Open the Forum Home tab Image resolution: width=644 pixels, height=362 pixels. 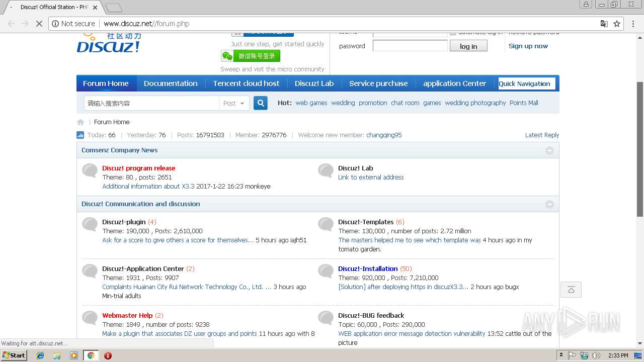pos(106,83)
